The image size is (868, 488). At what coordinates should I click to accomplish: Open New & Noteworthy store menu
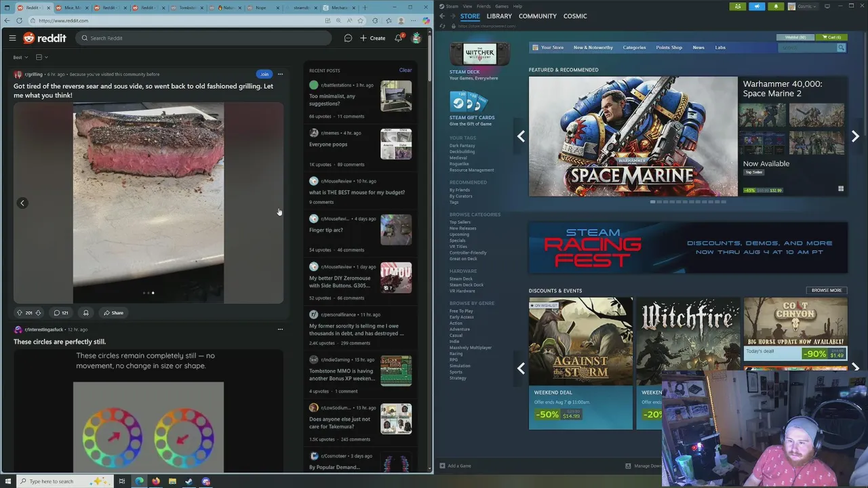[x=593, y=47]
